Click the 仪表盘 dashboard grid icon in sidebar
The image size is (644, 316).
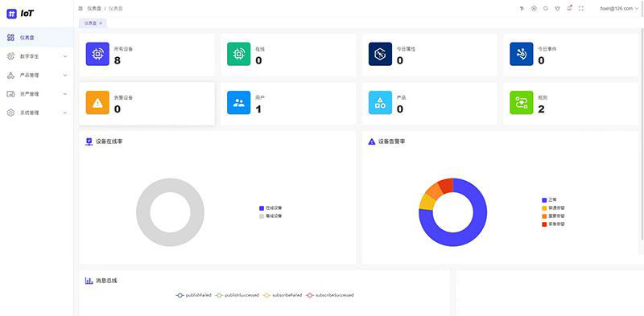(11, 37)
